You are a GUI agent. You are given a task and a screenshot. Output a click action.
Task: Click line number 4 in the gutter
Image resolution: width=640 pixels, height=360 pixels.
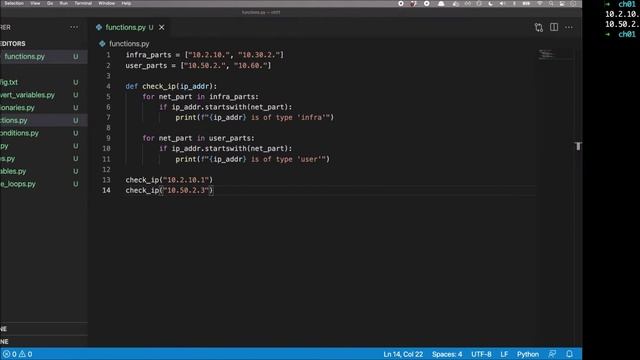pyautogui.click(x=108, y=86)
